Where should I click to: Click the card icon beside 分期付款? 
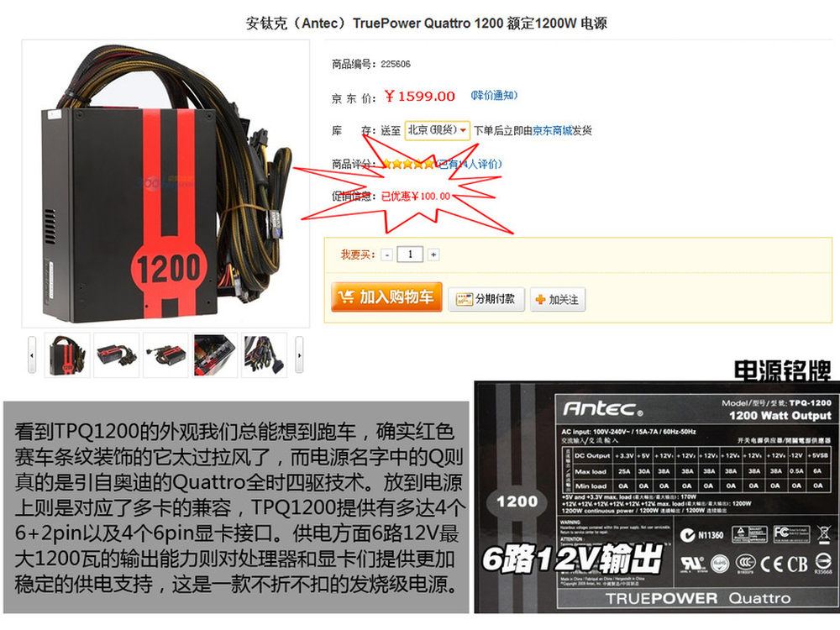pos(464,299)
